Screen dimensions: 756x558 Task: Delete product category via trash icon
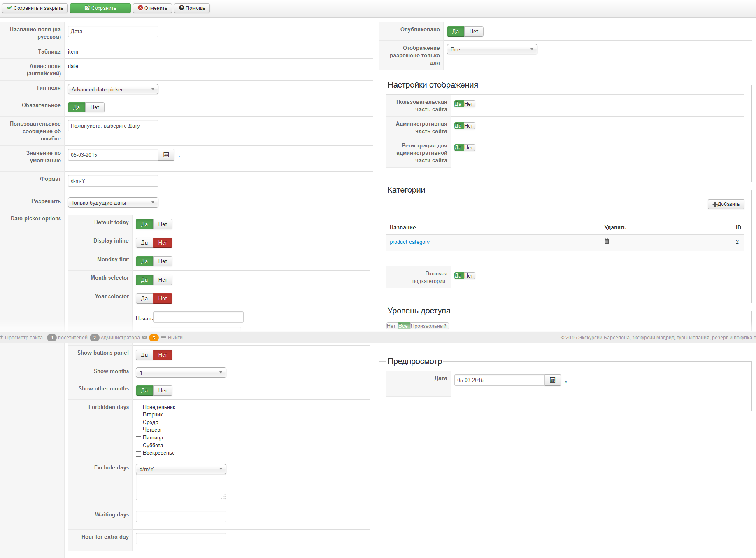click(x=607, y=241)
